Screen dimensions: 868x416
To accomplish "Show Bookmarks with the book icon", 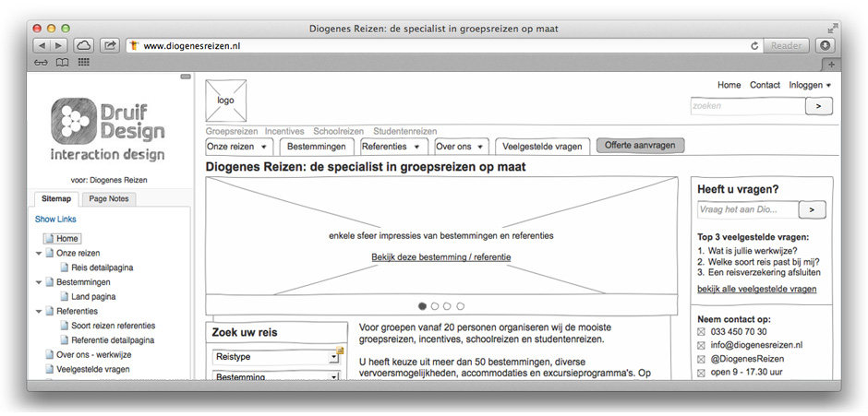I will pos(63,63).
